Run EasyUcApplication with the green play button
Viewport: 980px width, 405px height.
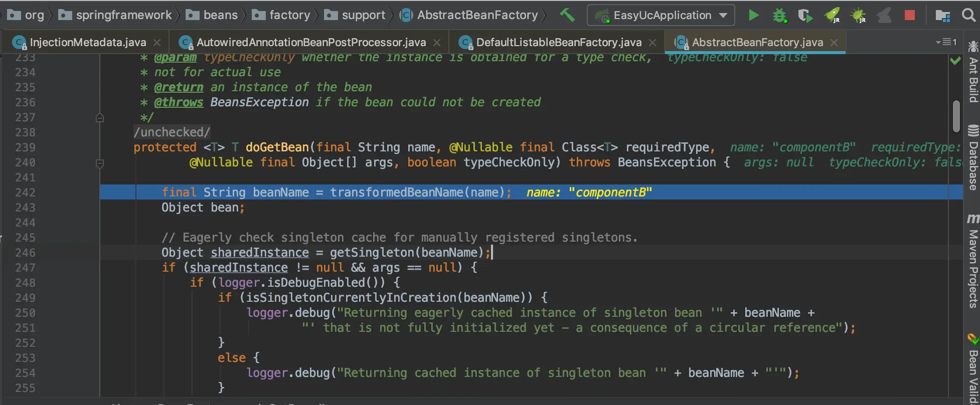coord(753,15)
